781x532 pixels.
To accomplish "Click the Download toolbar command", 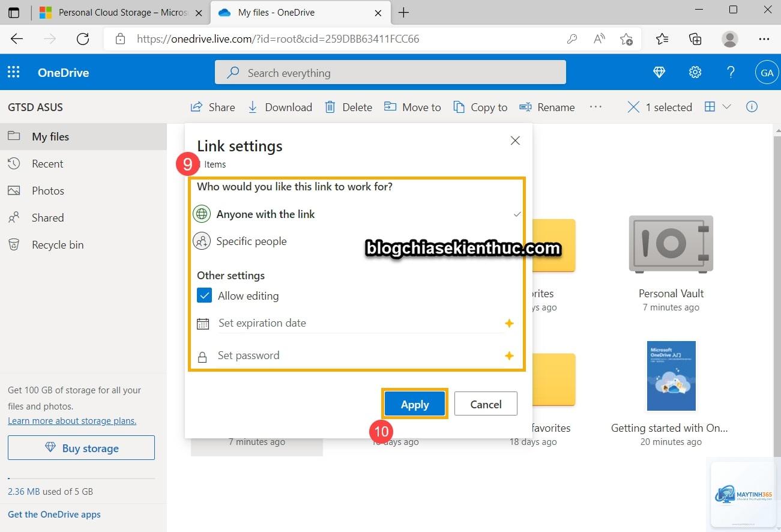I will coord(280,107).
